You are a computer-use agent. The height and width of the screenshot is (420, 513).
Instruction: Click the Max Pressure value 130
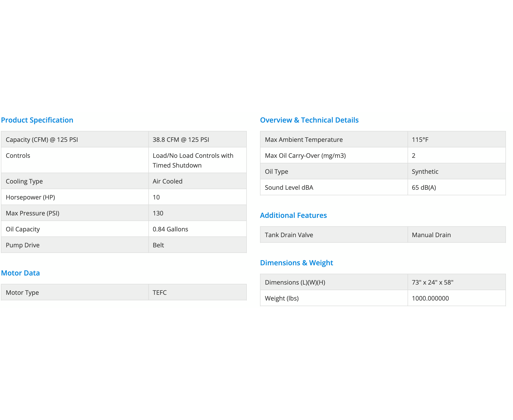click(158, 213)
